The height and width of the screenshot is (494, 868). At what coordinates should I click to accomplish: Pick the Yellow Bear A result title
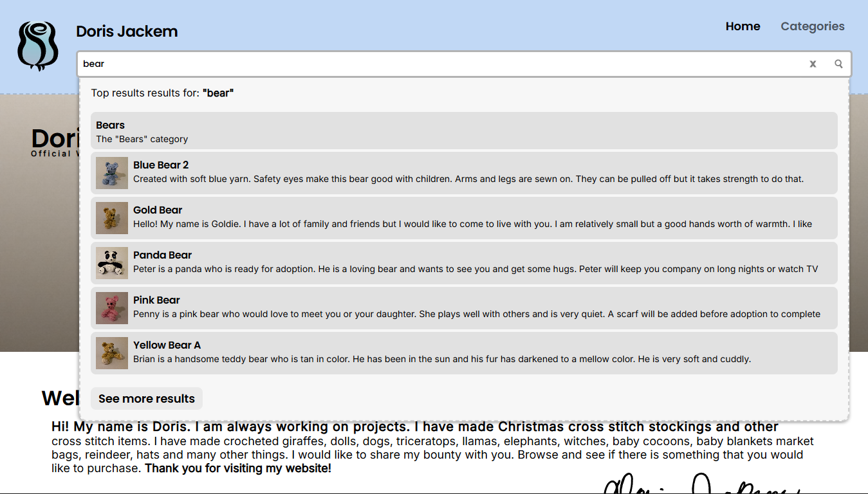(167, 345)
